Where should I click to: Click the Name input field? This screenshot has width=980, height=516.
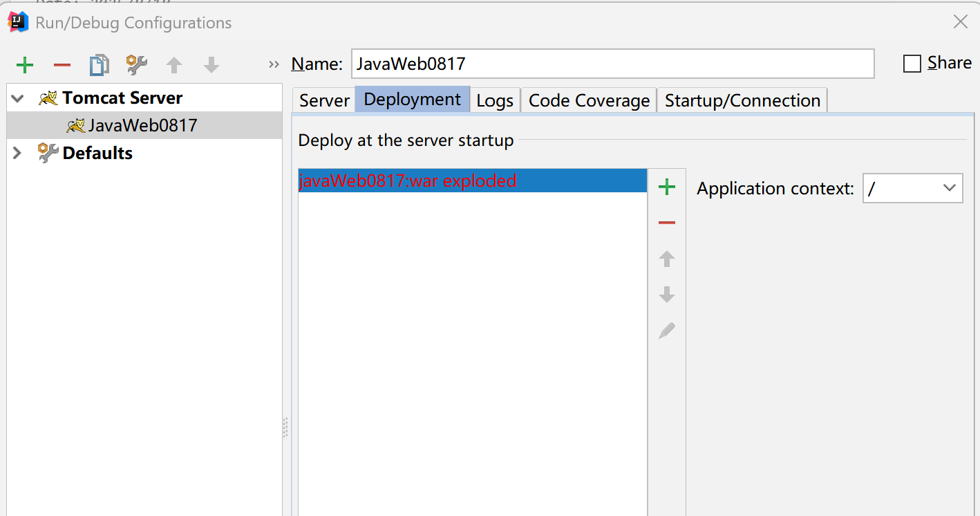click(613, 64)
